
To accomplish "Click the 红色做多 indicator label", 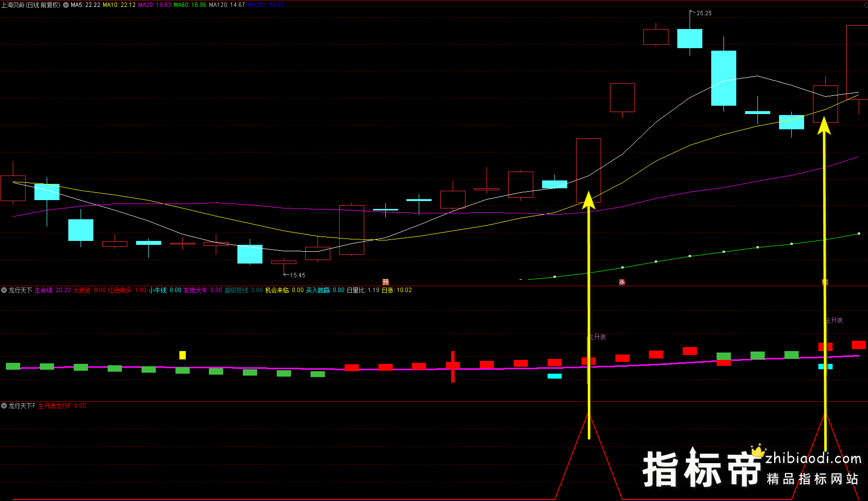I will pyautogui.click(x=127, y=290).
